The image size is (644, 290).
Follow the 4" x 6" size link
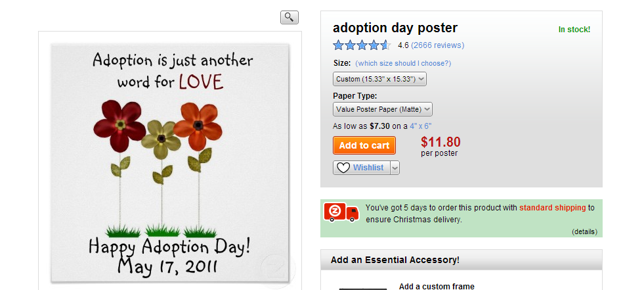coord(421,126)
